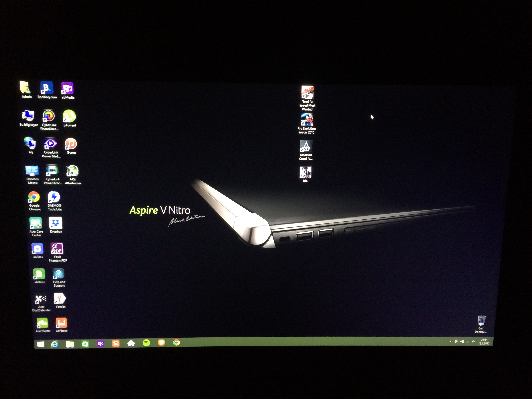This screenshot has height=399, width=532.
Task: Open the orange abPhoto taskbar icon
Action: click(116, 343)
